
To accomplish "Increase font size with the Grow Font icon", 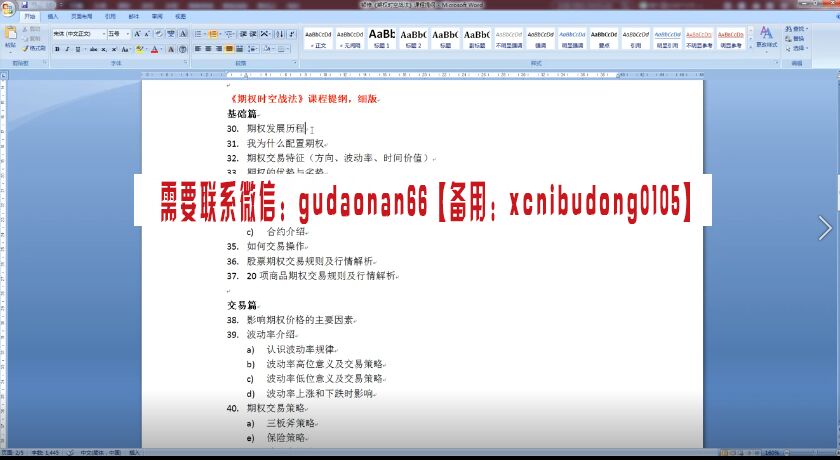I will coord(137,34).
